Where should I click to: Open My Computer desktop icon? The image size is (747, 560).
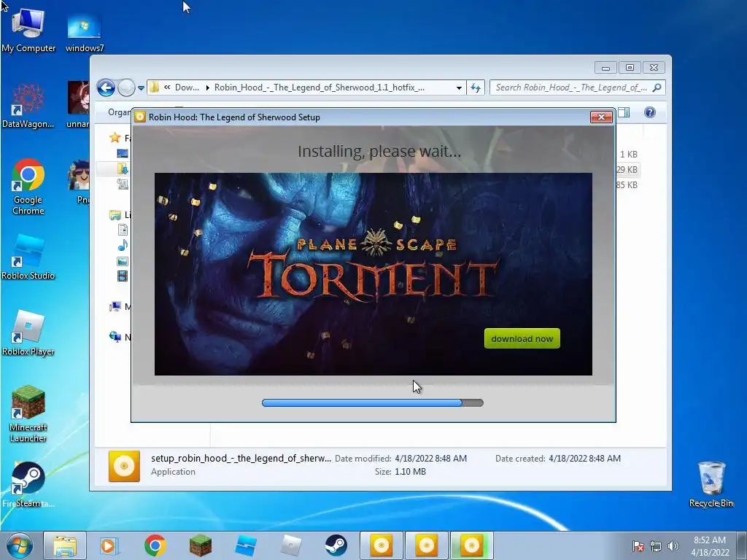(x=28, y=29)
